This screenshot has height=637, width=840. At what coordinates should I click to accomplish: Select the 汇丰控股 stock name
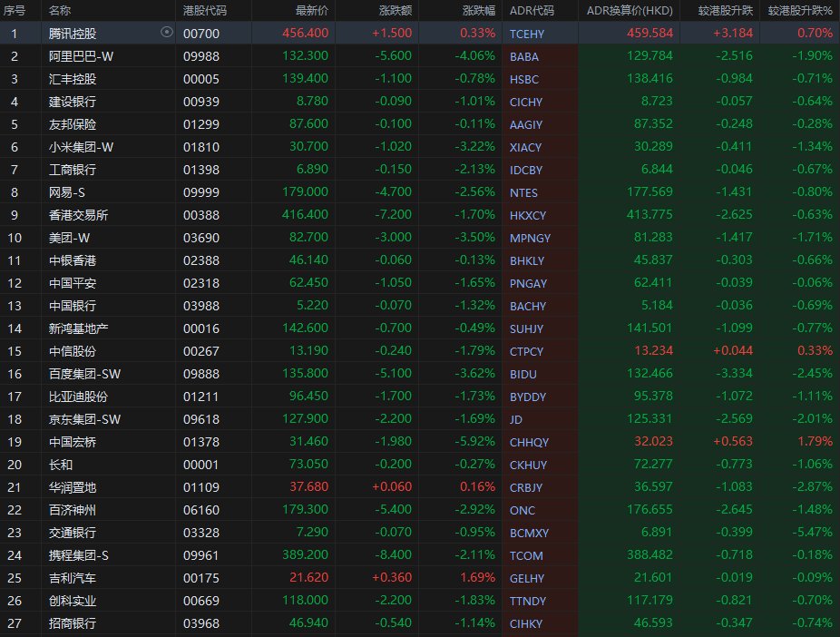tap(73, 79)
